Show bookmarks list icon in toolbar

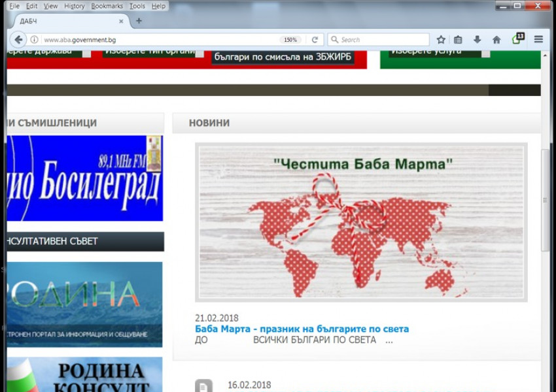point(459,40)
